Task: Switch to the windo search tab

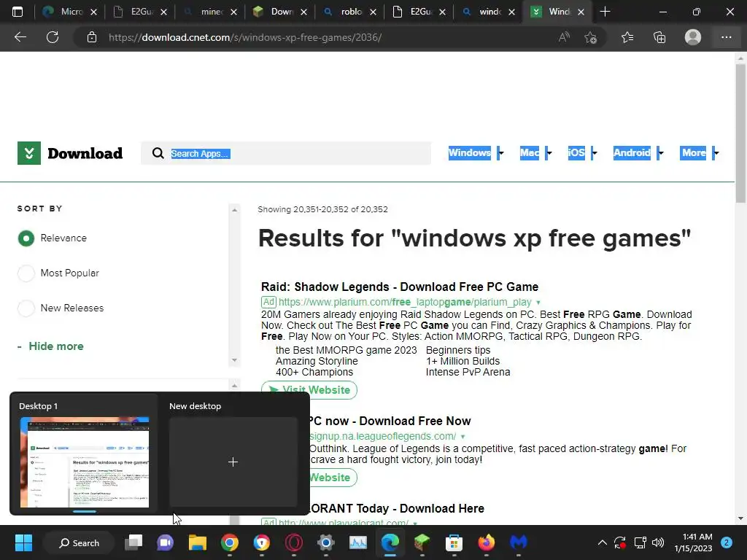Action: pyautogui.click(x=488, y=12)
